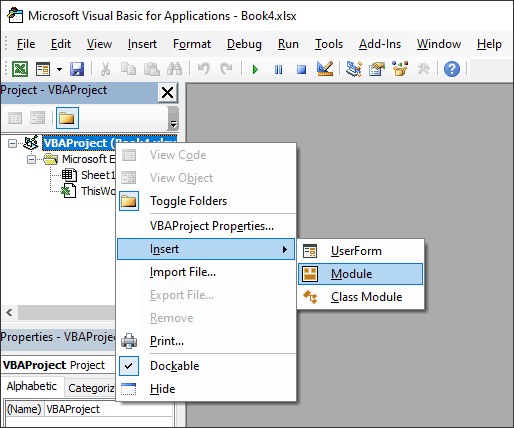Screen dimensions: 514x428
Task: Switch to the Categorized properties tab
Action: pyautogui.click(x=91, y=388)
